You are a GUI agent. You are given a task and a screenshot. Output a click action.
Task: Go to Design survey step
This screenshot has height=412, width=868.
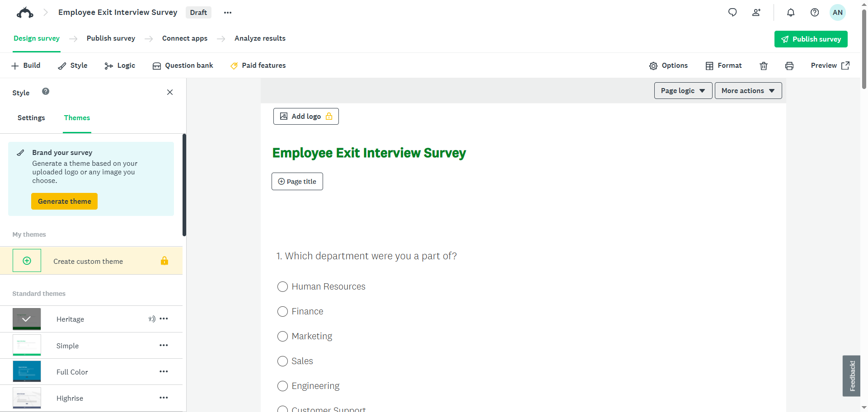(x=37, y=38)
